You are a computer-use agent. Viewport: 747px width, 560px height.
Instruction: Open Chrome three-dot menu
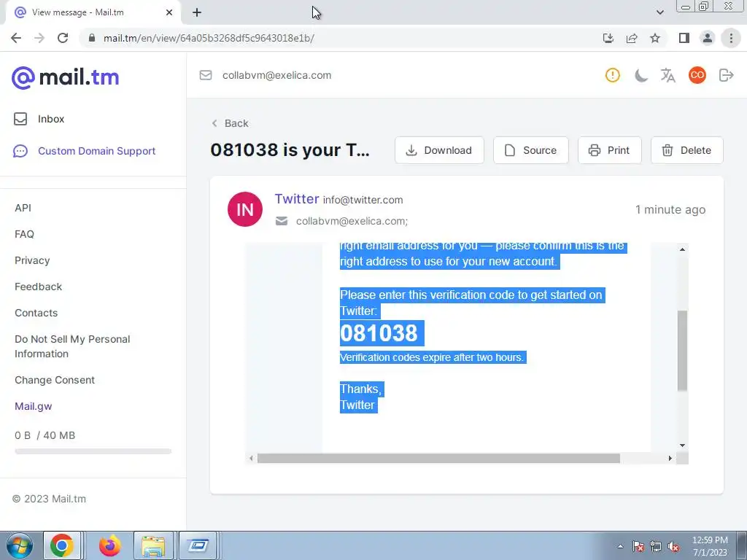coord(731,38)
